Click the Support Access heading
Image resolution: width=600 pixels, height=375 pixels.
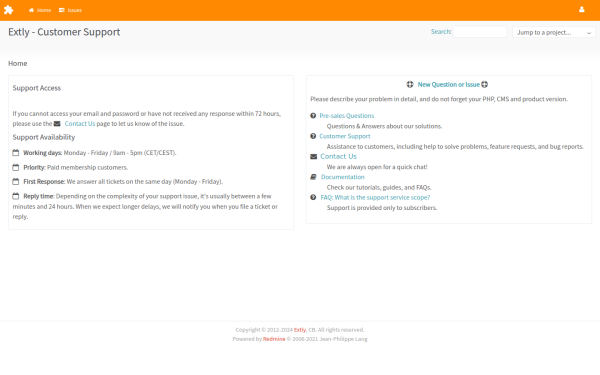pos(37,88)
